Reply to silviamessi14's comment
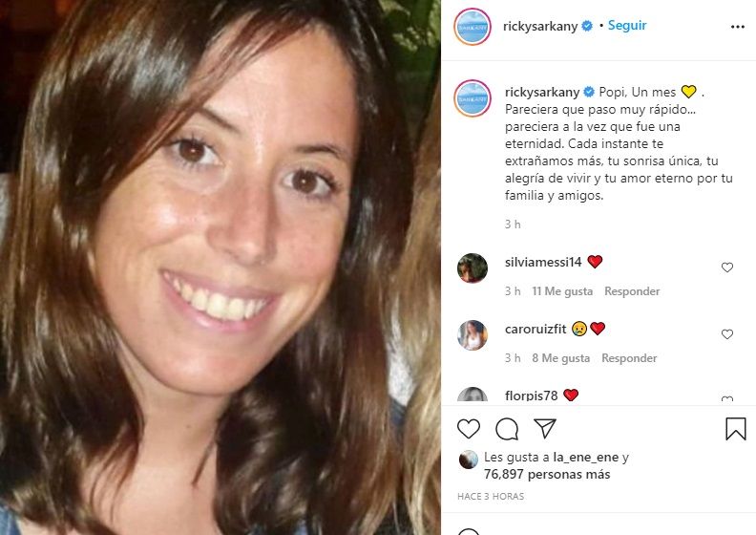The width and height of the screenshot is (756, 535). pos(632,291)
